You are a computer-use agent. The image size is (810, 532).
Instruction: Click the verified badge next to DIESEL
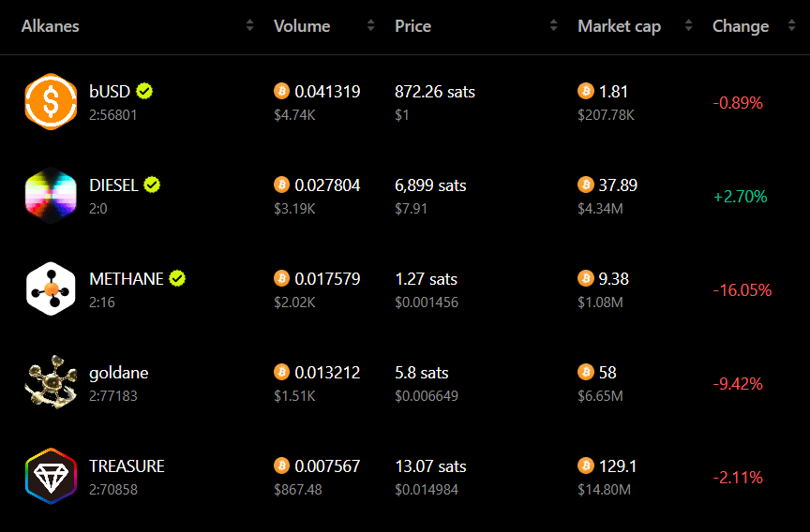pyautogui.click(x=152, y=185)
